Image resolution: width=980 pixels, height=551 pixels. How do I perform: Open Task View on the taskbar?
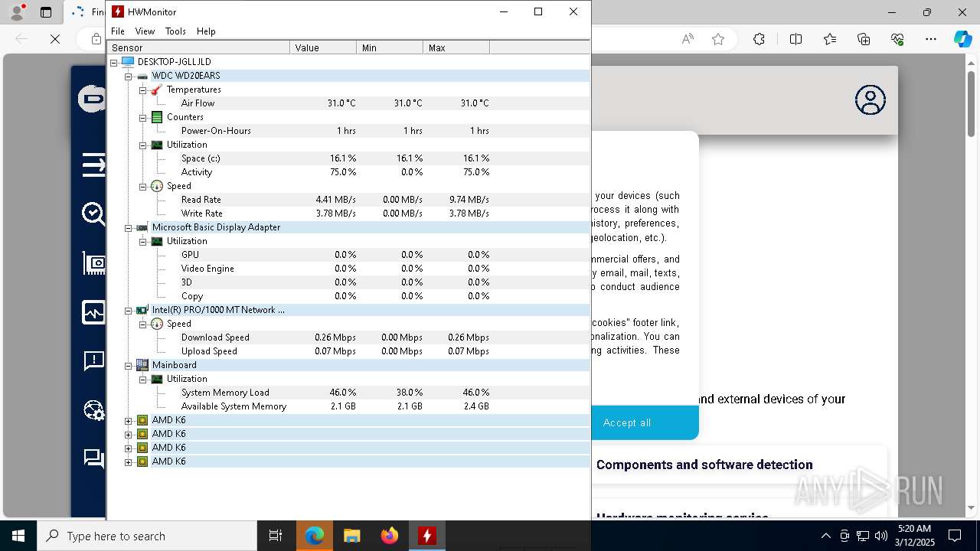click(276, 536)
